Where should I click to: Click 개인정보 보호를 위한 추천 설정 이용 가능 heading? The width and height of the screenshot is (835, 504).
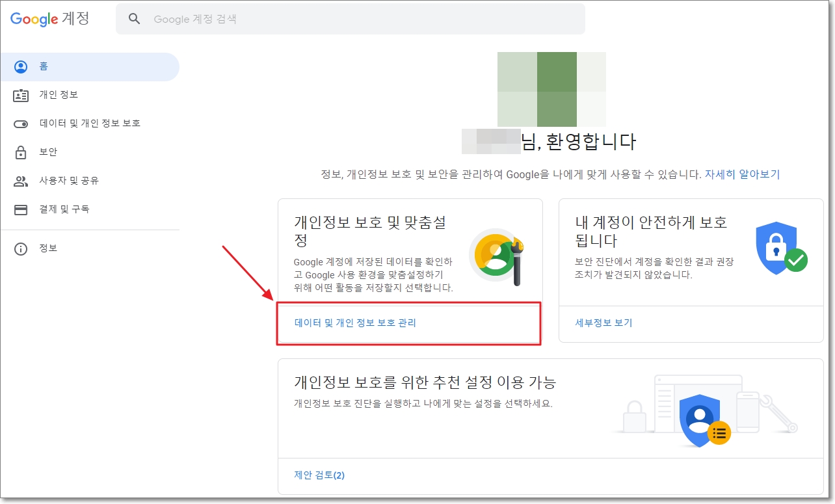pyautogui.click(x=425, y=382)
